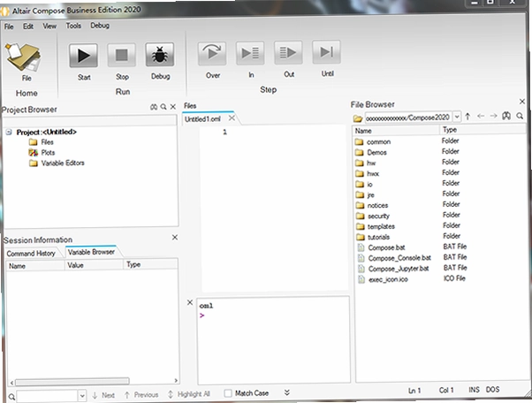Viewport: 532px width, 403px height.
Task: Close the Project Browser panel
Action: [172, 107]
